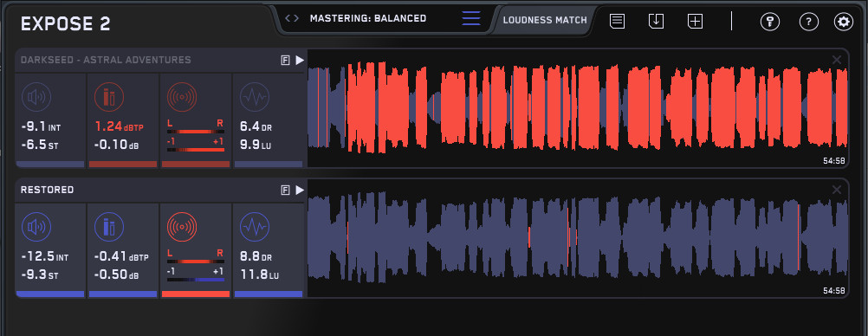The image size is (868, 336).
Task: Click the F icon on Darkseed track
Action: click(x=286, y=61)
